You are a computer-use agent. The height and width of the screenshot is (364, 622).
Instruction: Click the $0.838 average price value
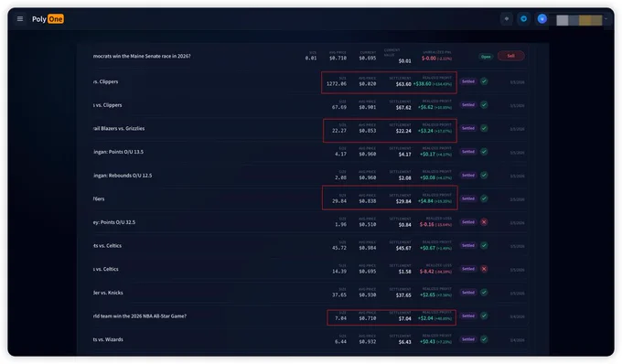(x=368, y=201)
